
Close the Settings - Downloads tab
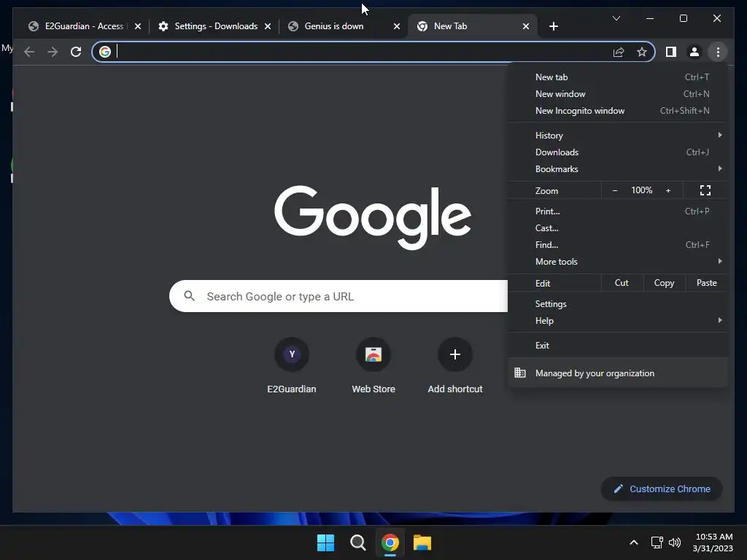[x=268, y=26]
